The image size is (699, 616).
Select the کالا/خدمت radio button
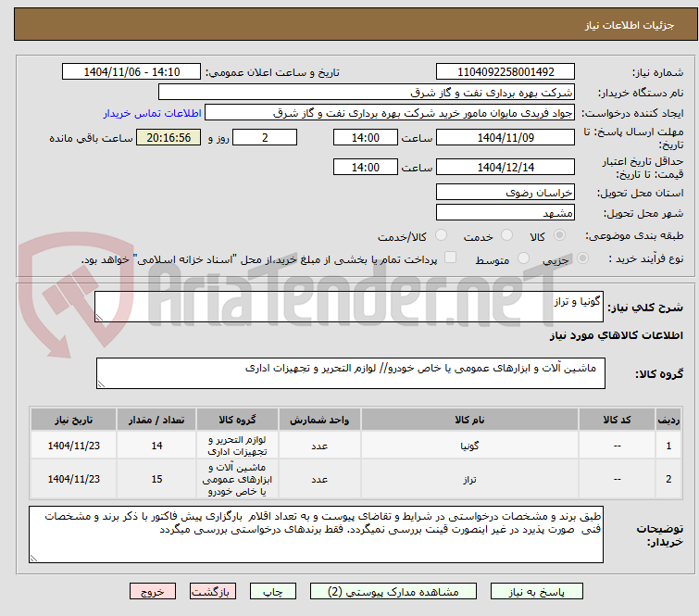click(x=441, y=234)
